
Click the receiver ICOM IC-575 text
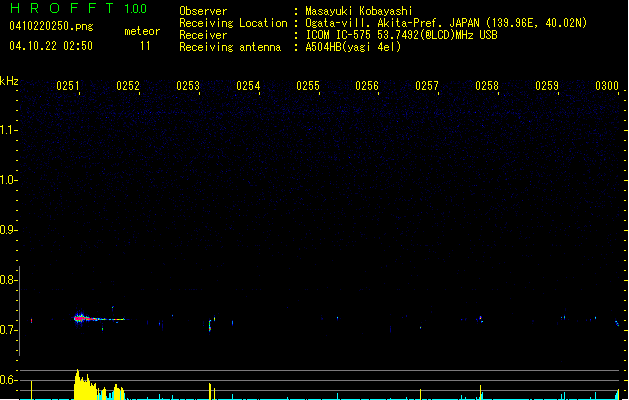coord(402,35)
